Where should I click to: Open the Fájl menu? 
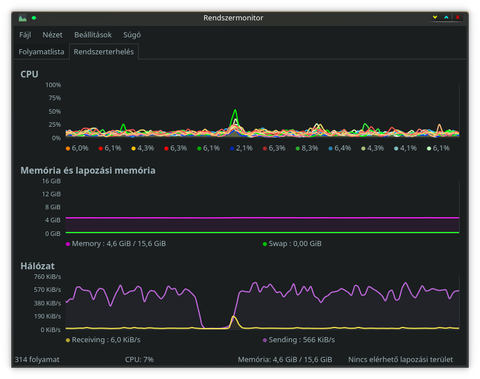tap(25, 35)
